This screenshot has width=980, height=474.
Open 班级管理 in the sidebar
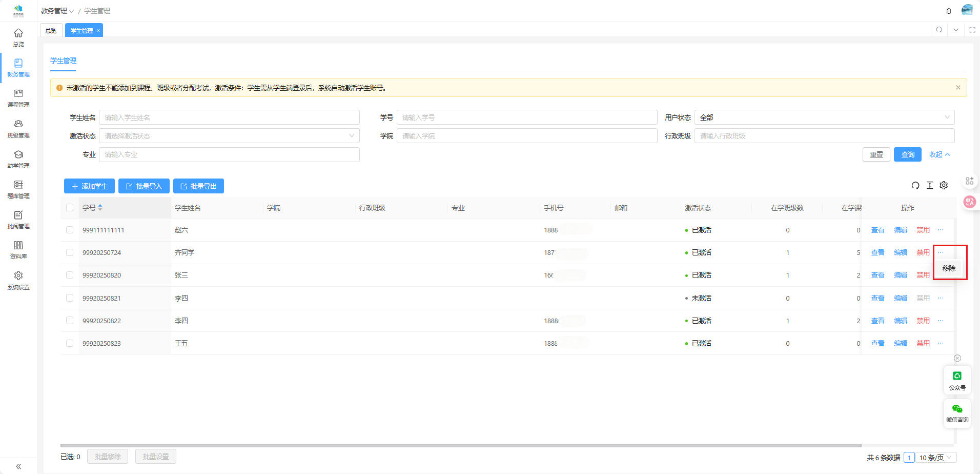coord(18,129)
